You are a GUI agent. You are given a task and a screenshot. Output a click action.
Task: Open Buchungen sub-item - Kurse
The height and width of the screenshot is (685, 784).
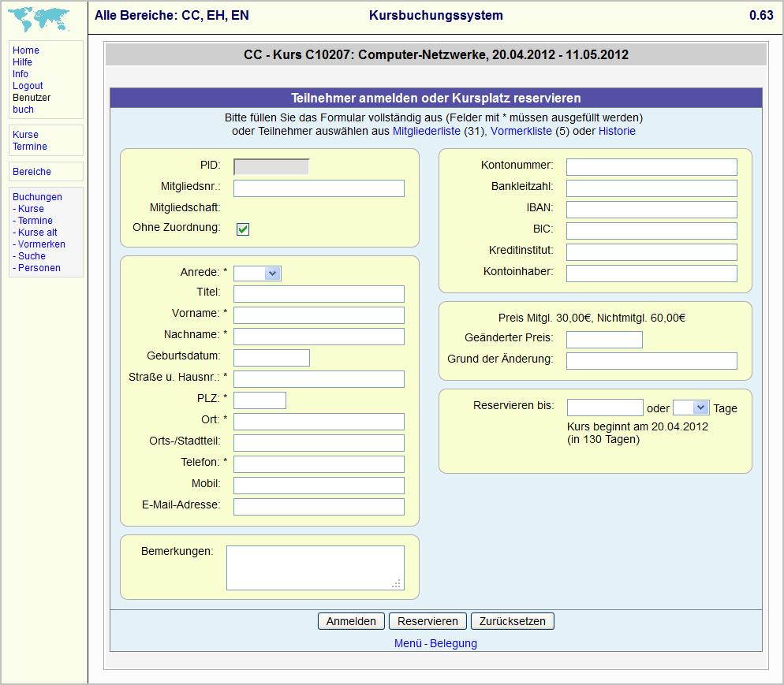[28, 209]
